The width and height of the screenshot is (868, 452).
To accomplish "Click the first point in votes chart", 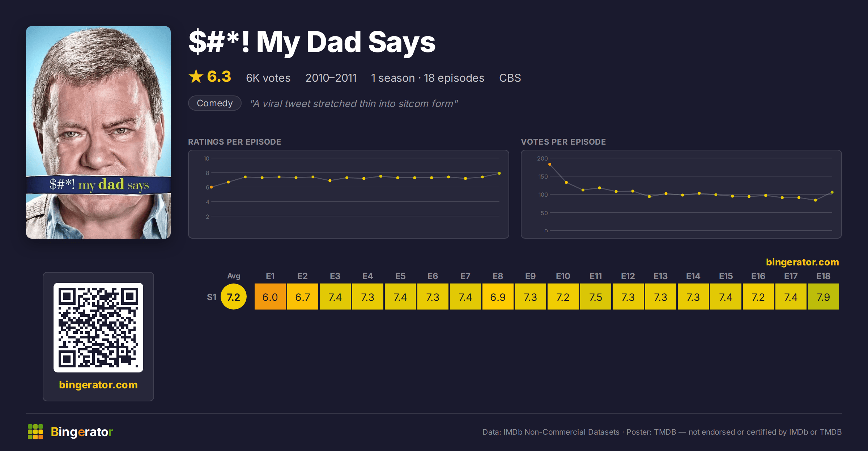I will pos(550,165).
